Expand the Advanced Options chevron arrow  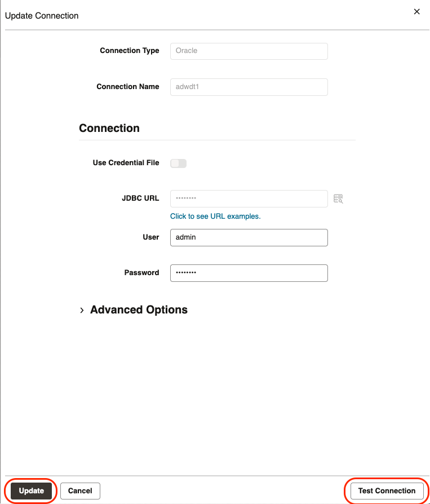[82, 310]
